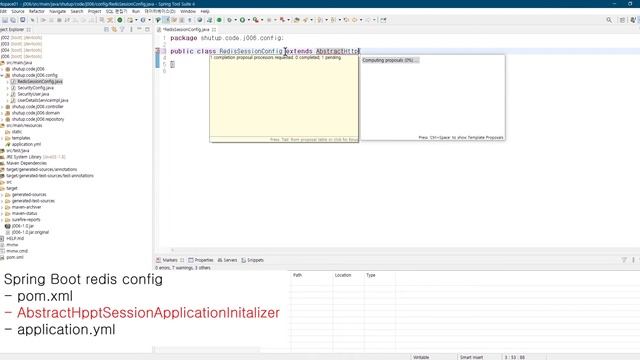Click the Search magnifier icon in toolbar
640x360 pixels.
coord(609,20)
